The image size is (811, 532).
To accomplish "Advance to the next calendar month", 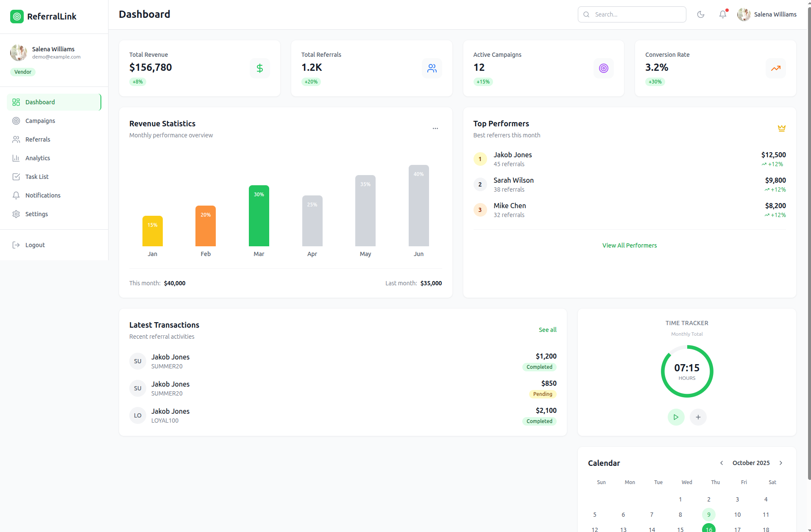I will click(781, 463).
